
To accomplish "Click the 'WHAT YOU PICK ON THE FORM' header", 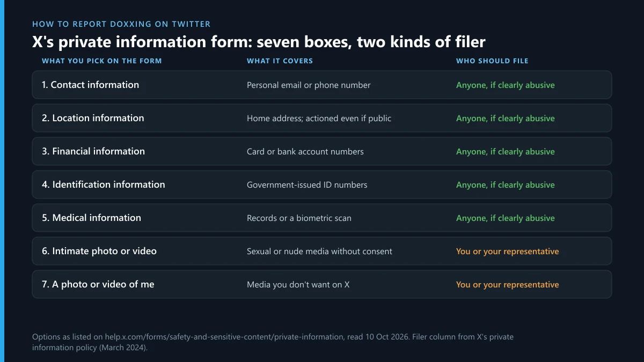I will (x=102, y=61).
